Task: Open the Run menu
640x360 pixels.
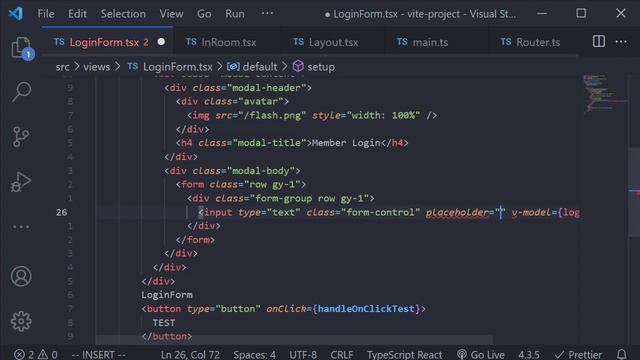Action: (x=235, y=13)
